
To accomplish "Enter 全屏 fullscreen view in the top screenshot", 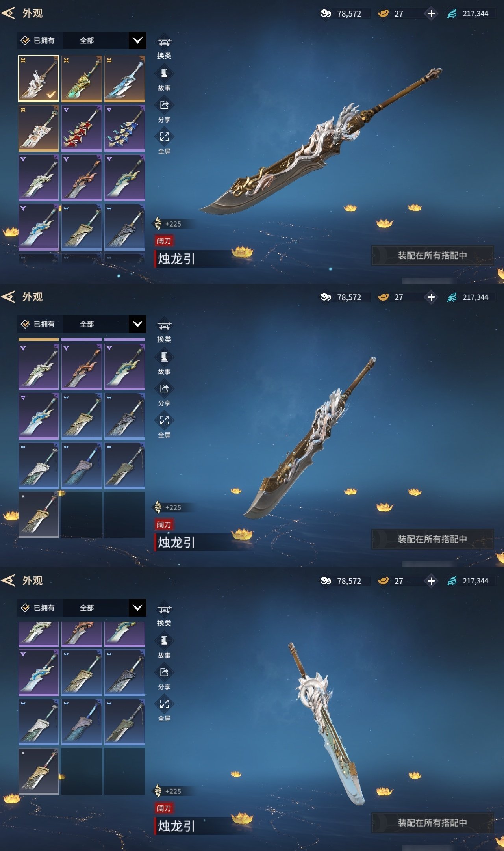I will click(164, 137).
